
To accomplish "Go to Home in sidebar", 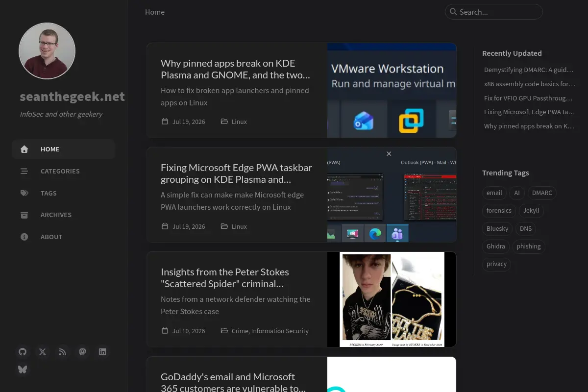I will coord(64,149).
